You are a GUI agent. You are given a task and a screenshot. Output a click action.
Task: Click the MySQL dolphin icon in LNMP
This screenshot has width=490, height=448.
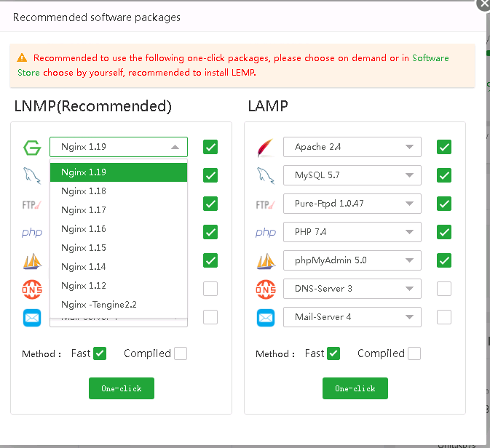(32, 175)
